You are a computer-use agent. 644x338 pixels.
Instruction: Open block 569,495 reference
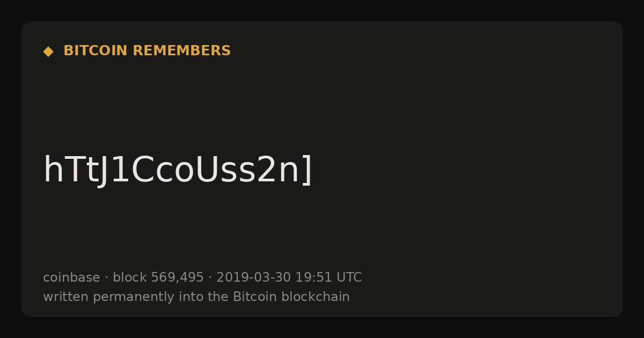[x=158, y=277]
